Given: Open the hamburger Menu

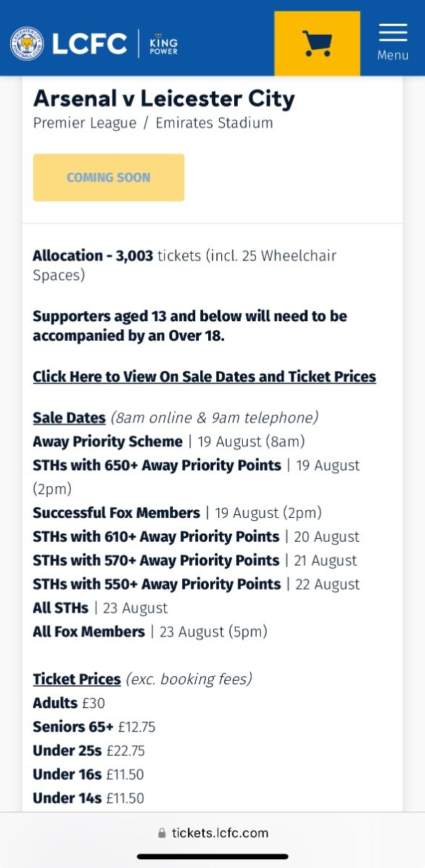Looking at the screenshot, I should tap(392, 43).
